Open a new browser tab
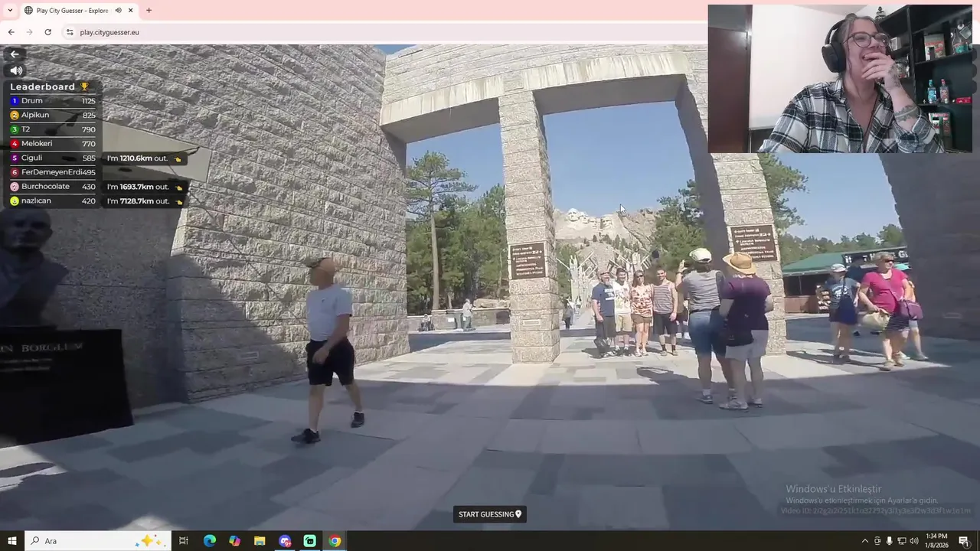 (149, 11)
